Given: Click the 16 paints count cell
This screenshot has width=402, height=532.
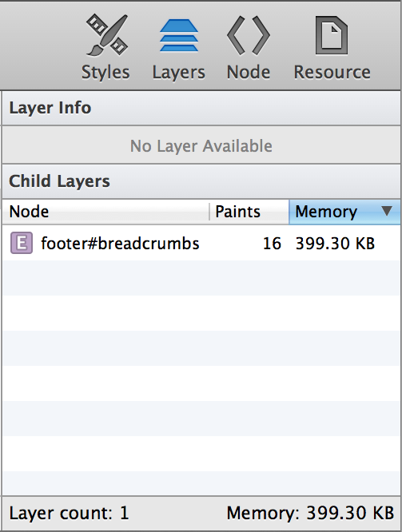Looking at the screenshot, I should coord(272,244).
